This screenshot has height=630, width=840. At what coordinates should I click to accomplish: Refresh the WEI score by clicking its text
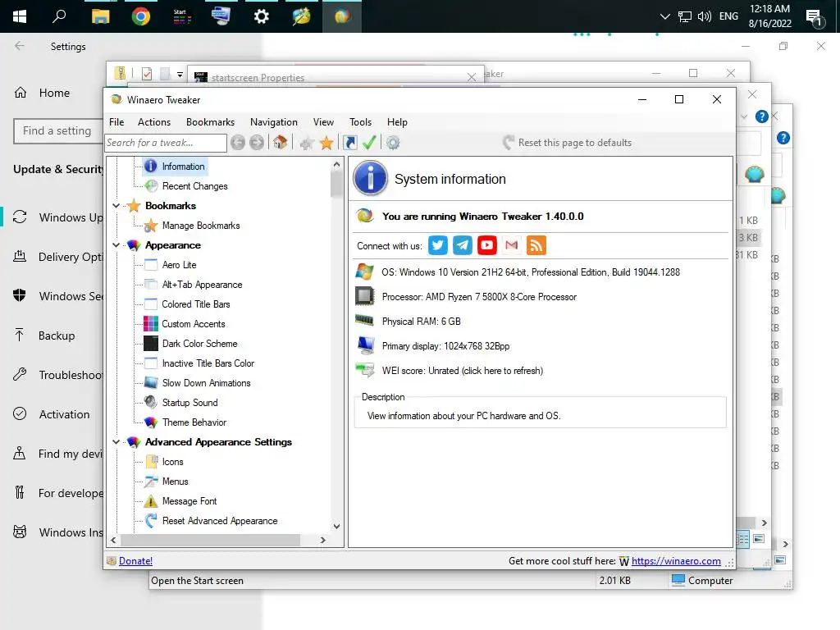[463, 371]
